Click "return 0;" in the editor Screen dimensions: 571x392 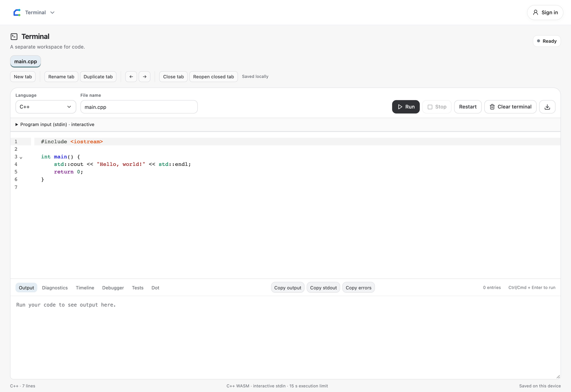pyautogui.click(x=68, y=172)
